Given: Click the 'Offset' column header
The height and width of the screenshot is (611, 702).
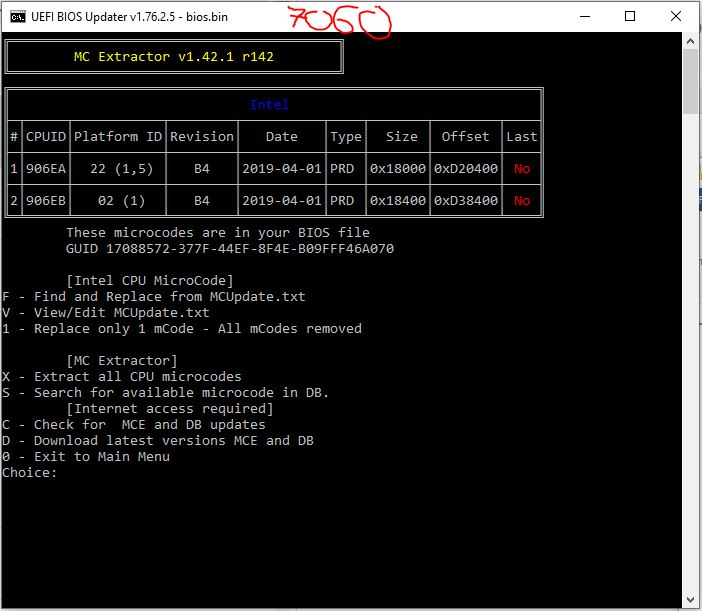Looking at the screenshot, I should pos(466,137).
